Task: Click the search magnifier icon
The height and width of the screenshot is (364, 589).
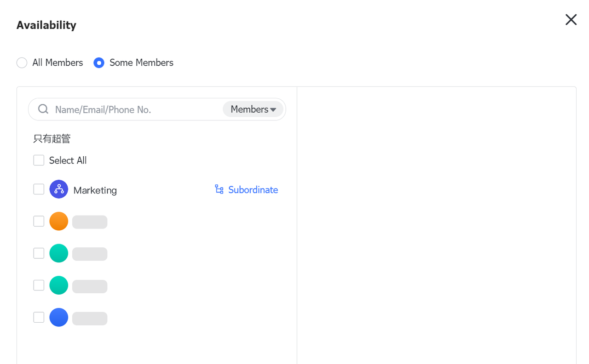Action: [43, 109]
